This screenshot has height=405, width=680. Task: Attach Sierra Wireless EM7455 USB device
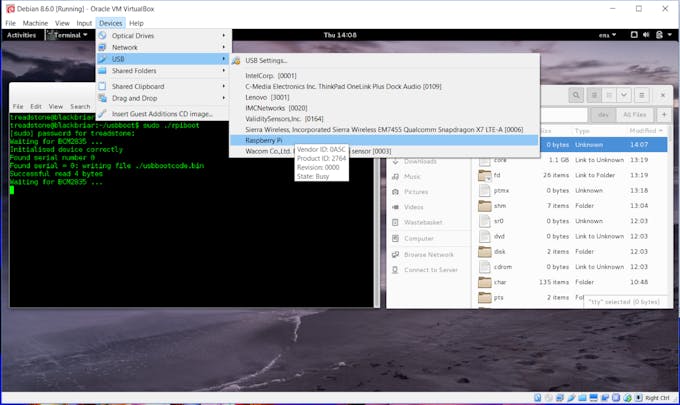[384, 130]
